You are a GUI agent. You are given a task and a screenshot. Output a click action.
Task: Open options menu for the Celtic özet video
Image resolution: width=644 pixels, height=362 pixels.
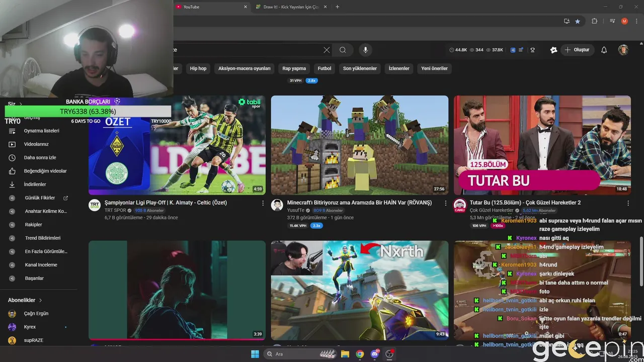pyautogui.click(x=263, y=203)
